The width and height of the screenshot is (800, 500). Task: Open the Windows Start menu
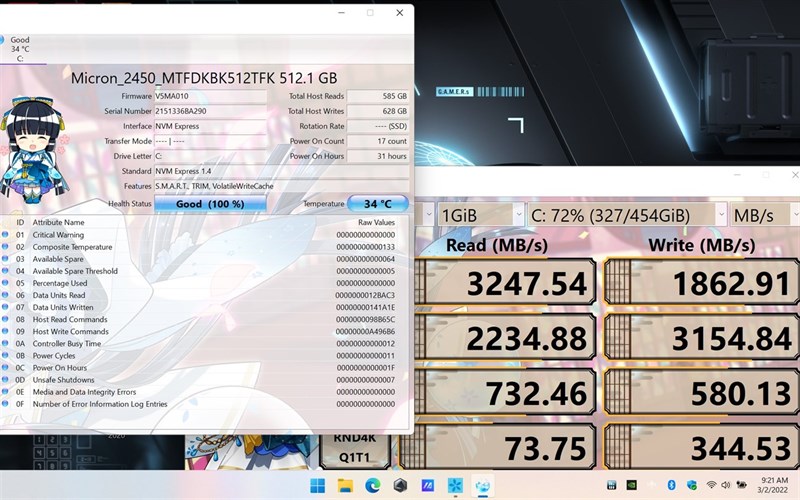(317, 485)
